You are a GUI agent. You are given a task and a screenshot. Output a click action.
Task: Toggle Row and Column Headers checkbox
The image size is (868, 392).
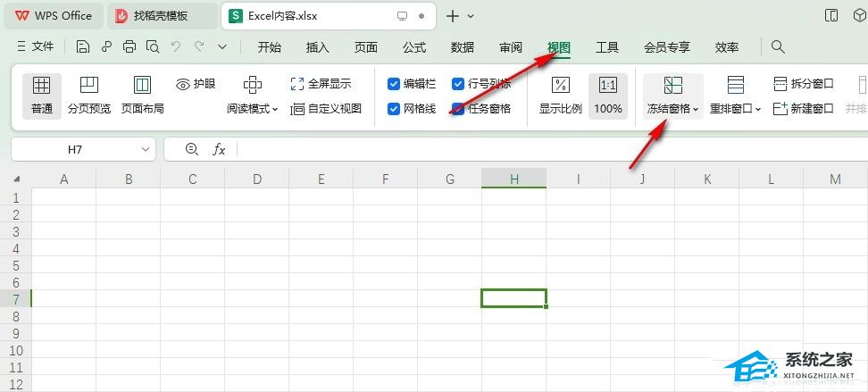click(x=458, y=84)
